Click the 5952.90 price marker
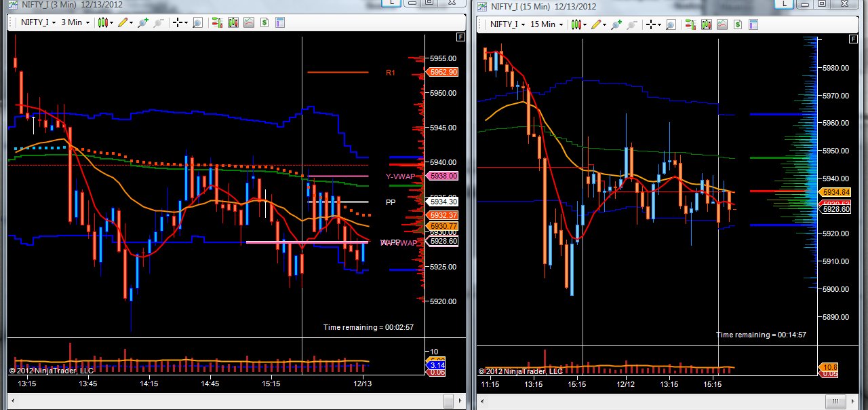Viewport: 868px width, 410px height. click(x=442, y=72)
